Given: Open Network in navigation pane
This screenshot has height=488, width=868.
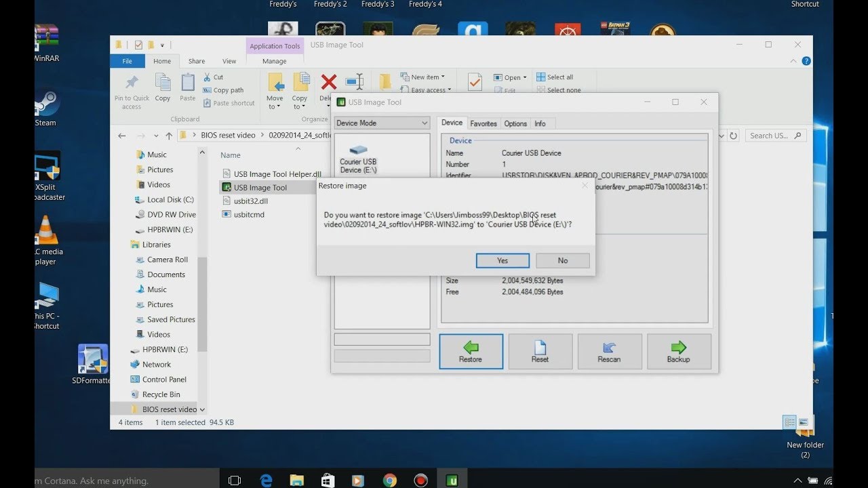Looking at the screenshot, I should 151,364.
